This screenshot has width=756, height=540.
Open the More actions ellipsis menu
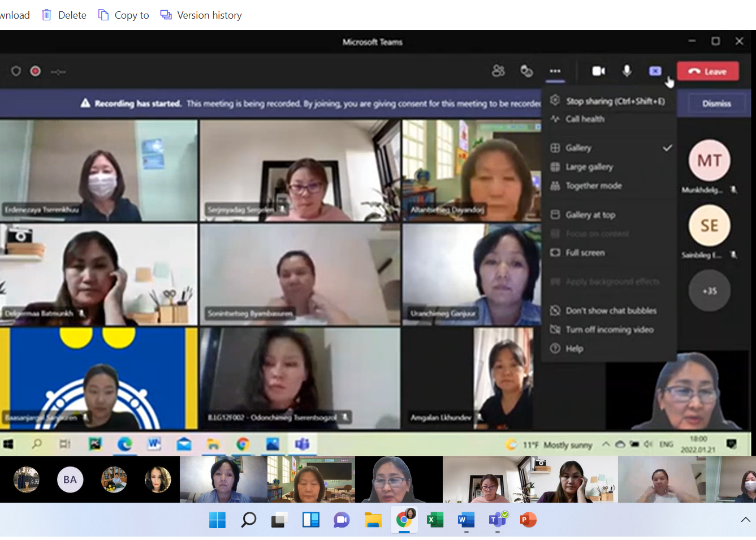tap(555, 71)
